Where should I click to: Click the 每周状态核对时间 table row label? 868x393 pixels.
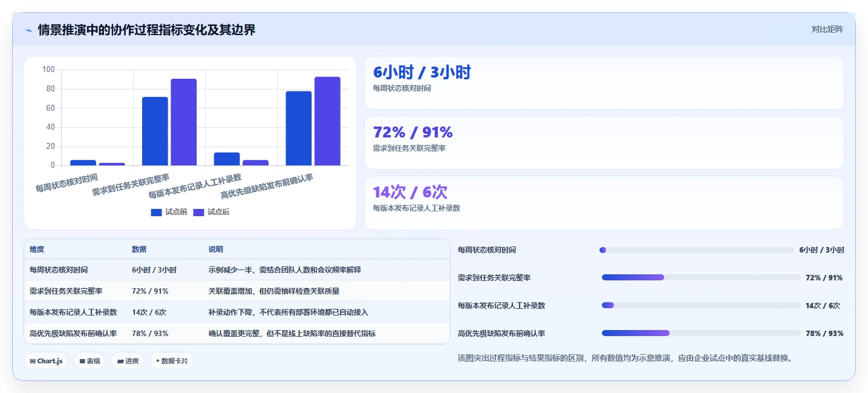click(x=59, y=270)
